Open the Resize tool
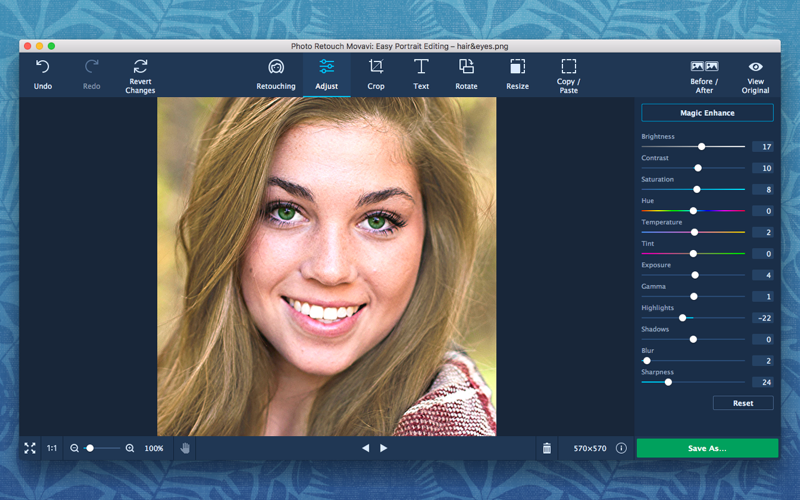The image size is (800, 500). [517, 67]
